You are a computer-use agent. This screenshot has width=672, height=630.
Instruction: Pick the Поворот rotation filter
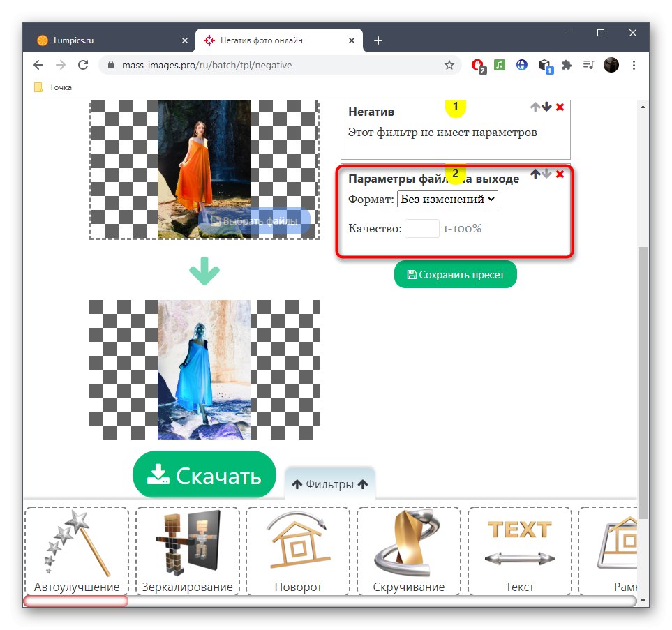tap(298, 550)
